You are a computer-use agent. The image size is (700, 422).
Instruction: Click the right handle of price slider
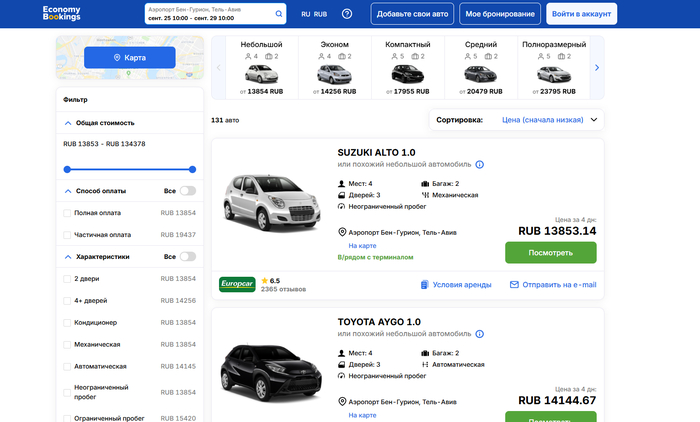click(x=192, y=169)
